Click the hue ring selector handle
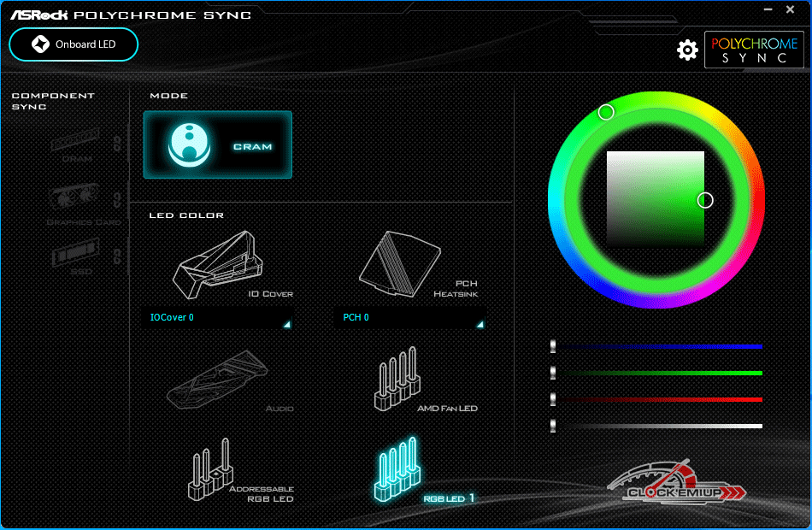Image resolution: width=812 pixels, height=530 pixels. pyautogui.click(x=606, y=112)
